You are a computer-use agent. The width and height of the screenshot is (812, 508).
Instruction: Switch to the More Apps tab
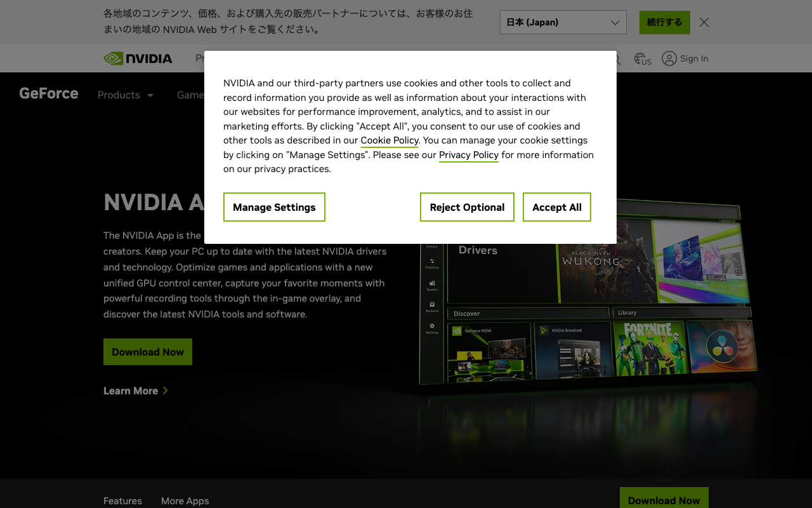tap(185, 501)
